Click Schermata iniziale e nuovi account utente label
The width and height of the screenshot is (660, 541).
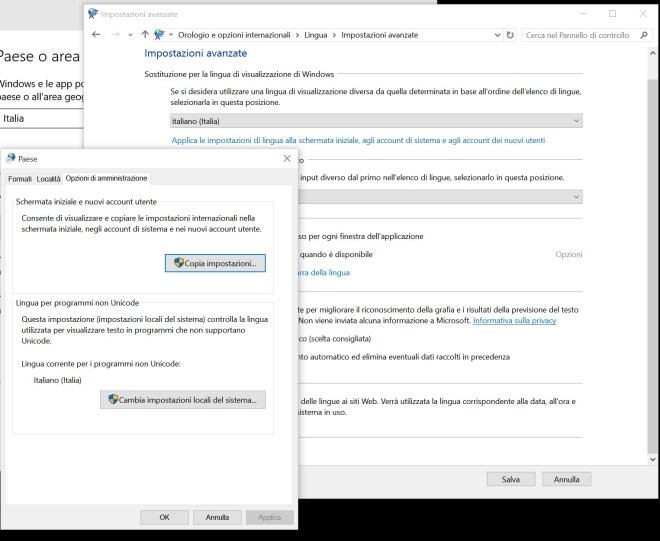86,202
